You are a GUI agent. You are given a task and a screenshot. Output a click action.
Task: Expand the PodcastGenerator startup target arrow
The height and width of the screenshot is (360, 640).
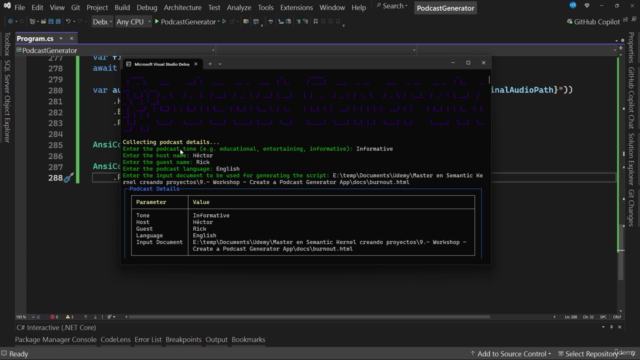(219, 22)
